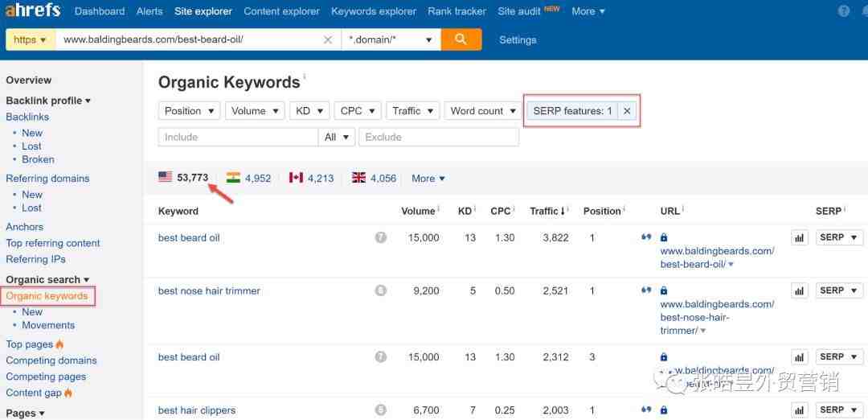Expand More countries dropdown

[x=428, y=179]
